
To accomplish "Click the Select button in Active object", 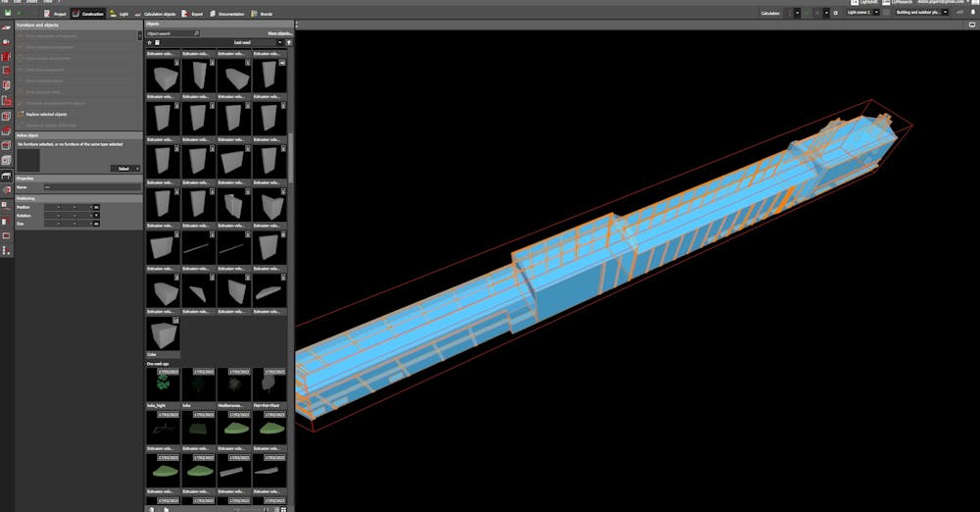I will tap(123, 169).
